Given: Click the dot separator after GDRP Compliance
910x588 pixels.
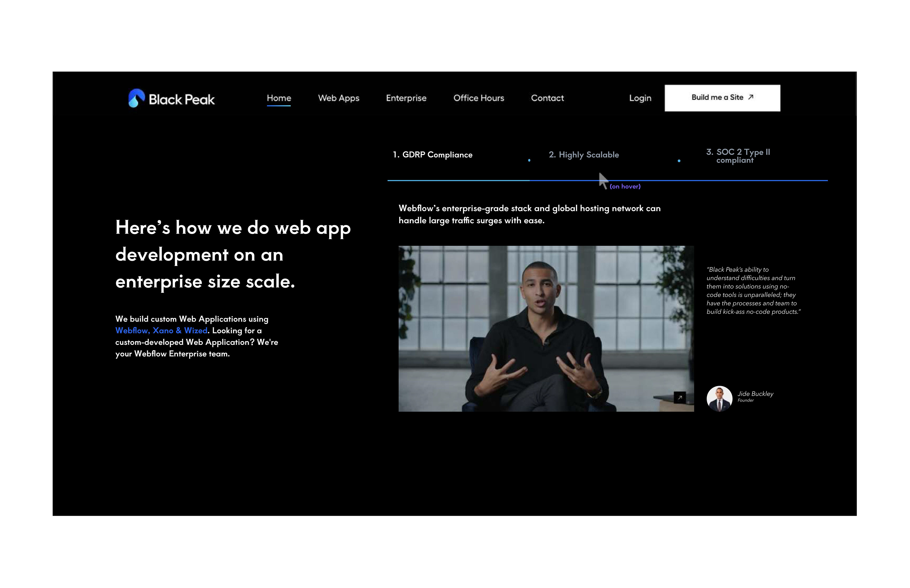Looking at the screenshot, I should tap(529, 160).
